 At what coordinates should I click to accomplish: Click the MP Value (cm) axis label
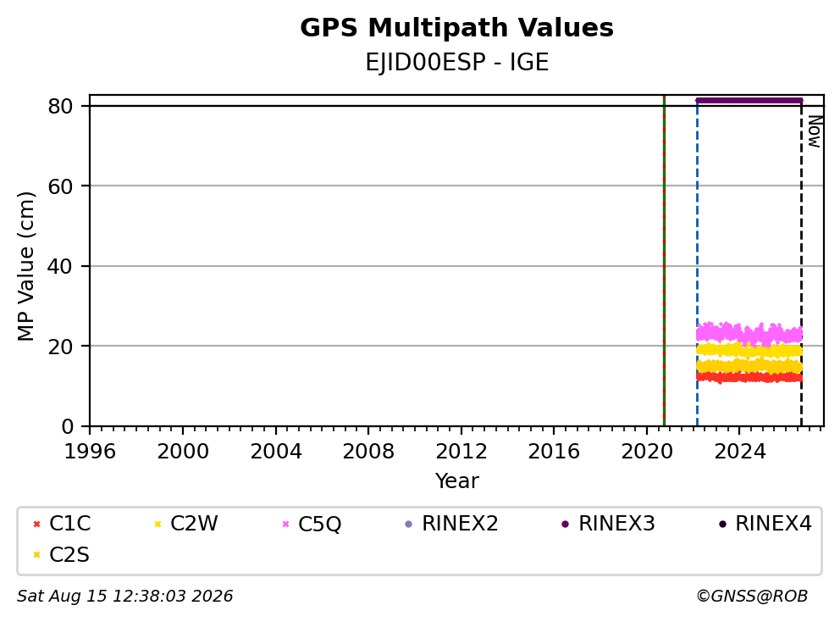25,266
